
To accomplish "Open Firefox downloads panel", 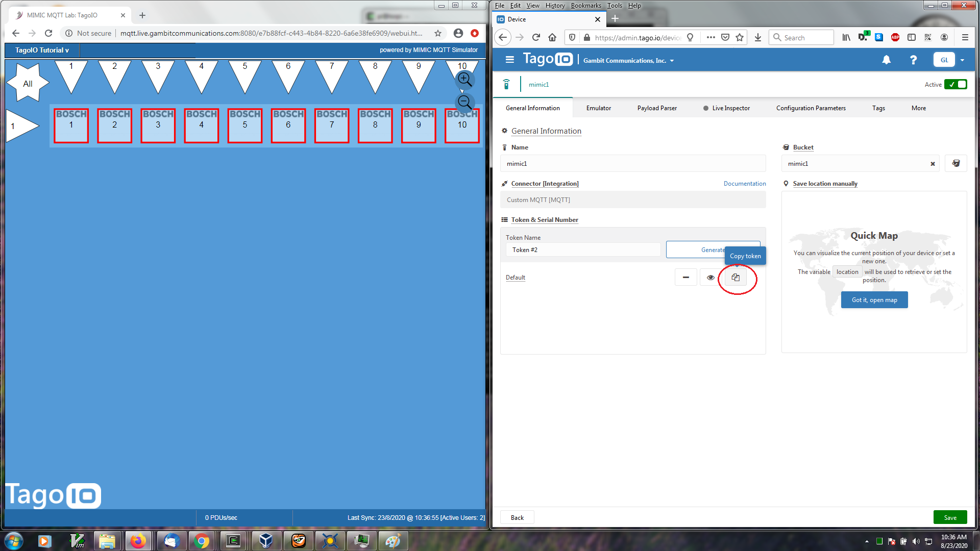I will coord(758,37).
